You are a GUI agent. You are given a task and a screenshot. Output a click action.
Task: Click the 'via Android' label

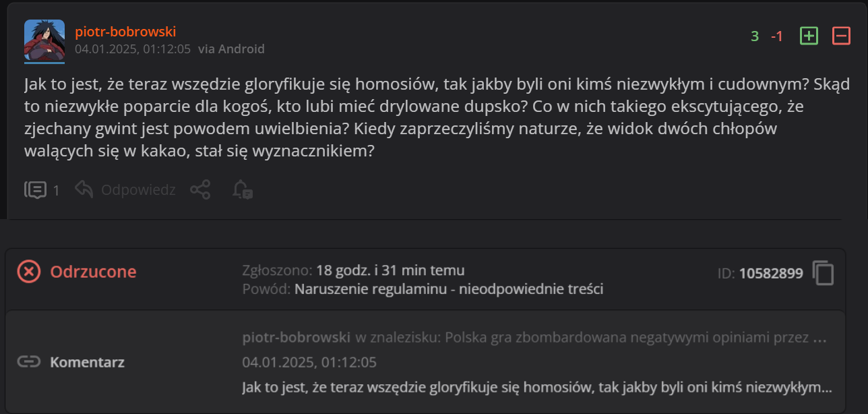pyautogui.click(x=231, y=49)
